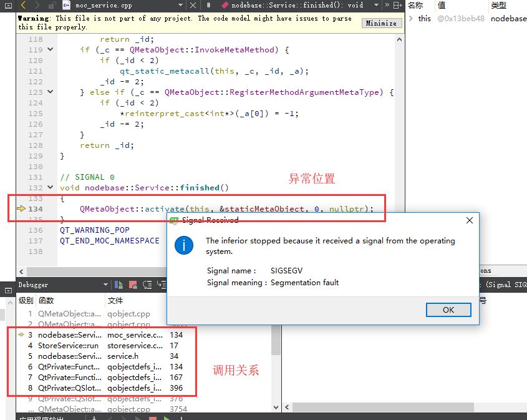
Task: Select the step over icon in Debugger toolbar
Action: click(x=148, y=286)
